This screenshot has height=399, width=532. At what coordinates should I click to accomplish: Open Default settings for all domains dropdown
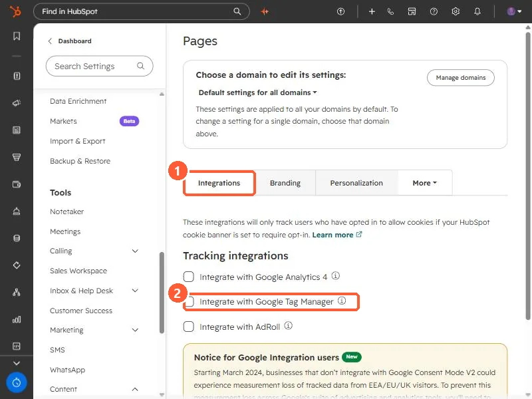coord(257,92)
